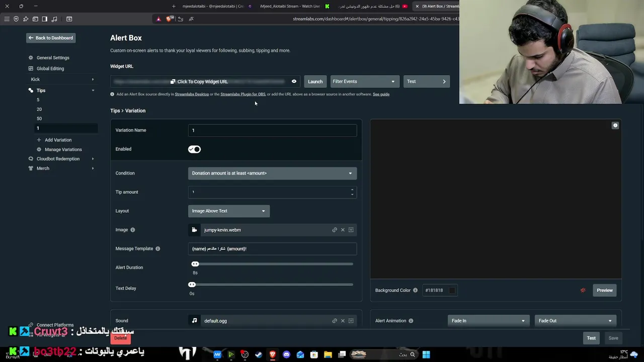Open Leo AI sparkle icon in toolbar
Screen dimensions: 644x362
pos(26,19)
